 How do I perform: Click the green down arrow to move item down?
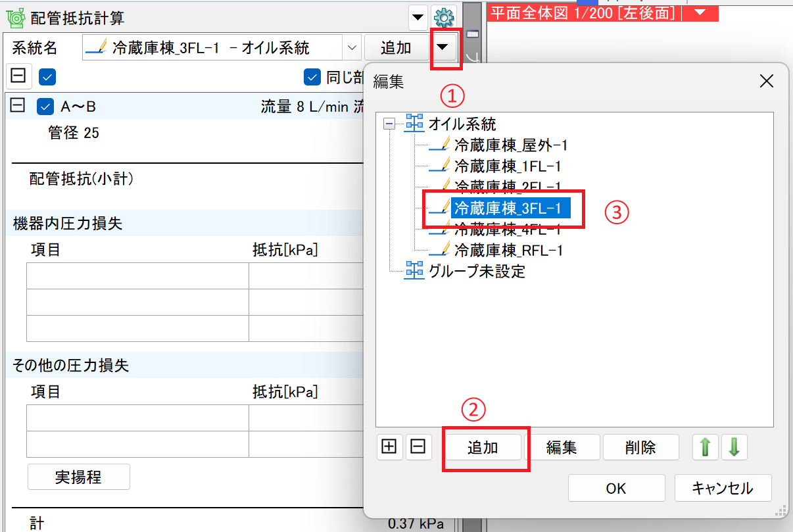point(734,447)
